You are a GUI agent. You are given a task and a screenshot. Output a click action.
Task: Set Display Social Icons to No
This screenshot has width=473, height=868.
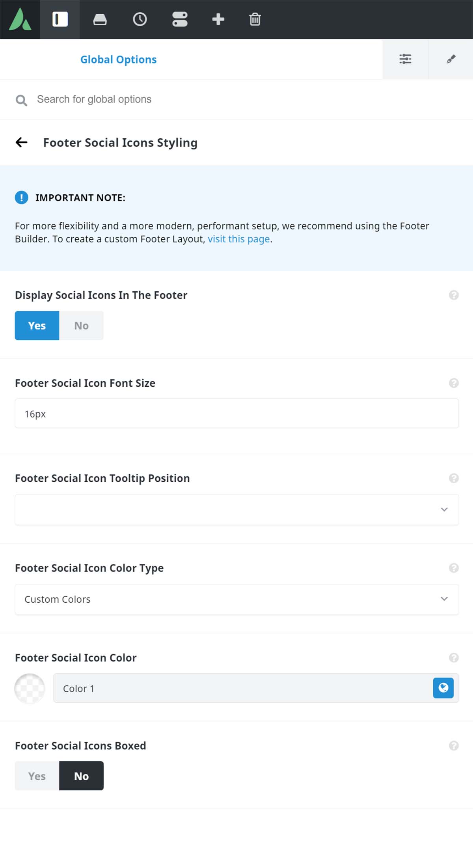[x=81, y=326]
